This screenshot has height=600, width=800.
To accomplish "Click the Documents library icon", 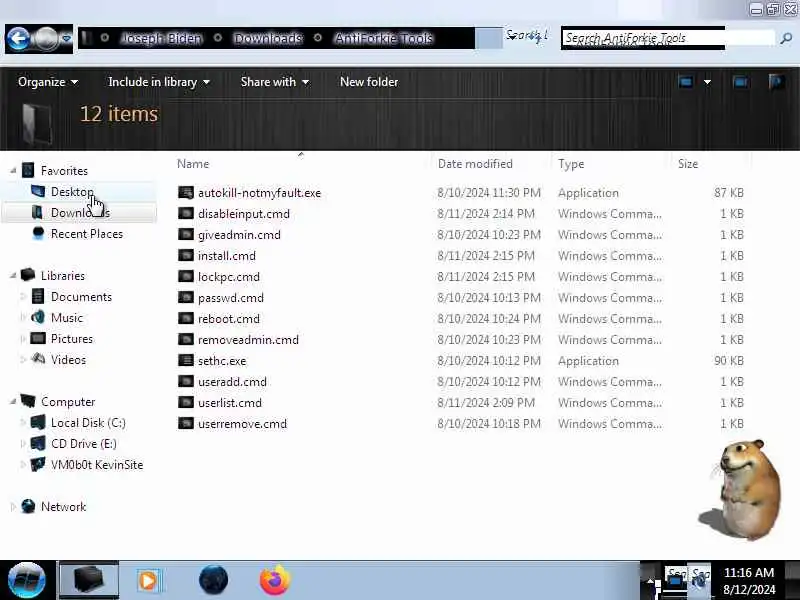I will click(38, 296).
